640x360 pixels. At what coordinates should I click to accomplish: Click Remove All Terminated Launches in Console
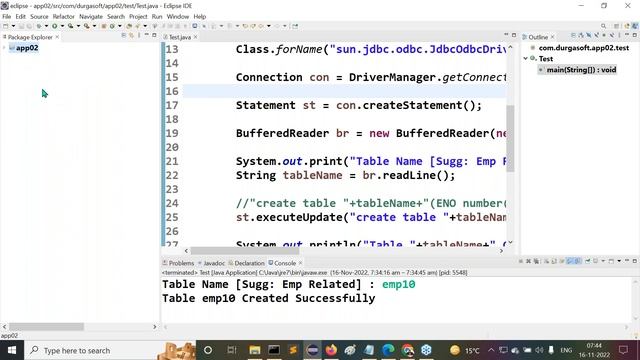click(536, 261)
